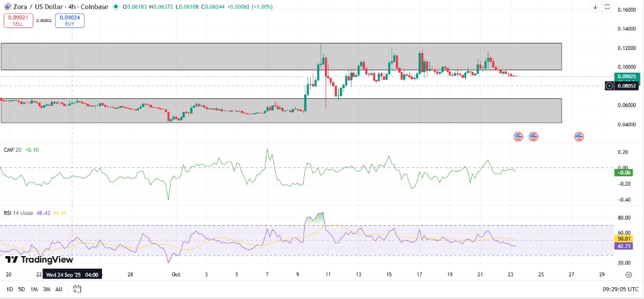Screen dimensions: 644x299
Task: Open the Go to date calendar icon
Action: [x=77, y=289]
